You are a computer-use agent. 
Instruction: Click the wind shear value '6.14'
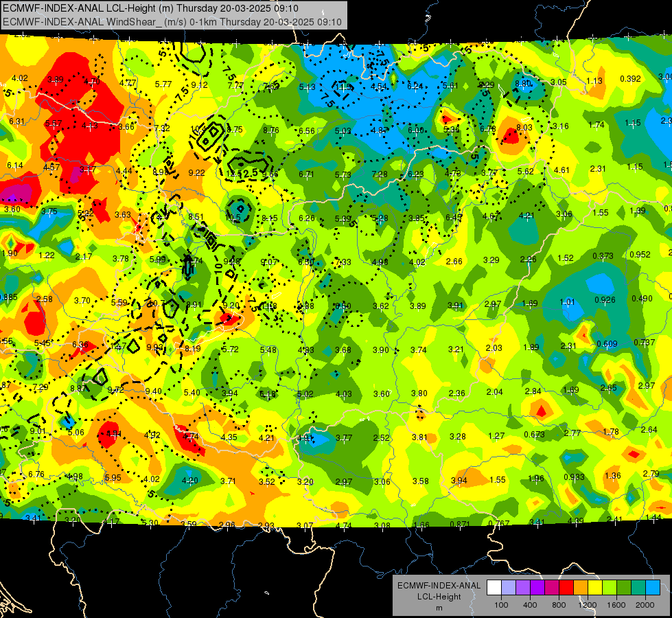click(x=14, y=165)
